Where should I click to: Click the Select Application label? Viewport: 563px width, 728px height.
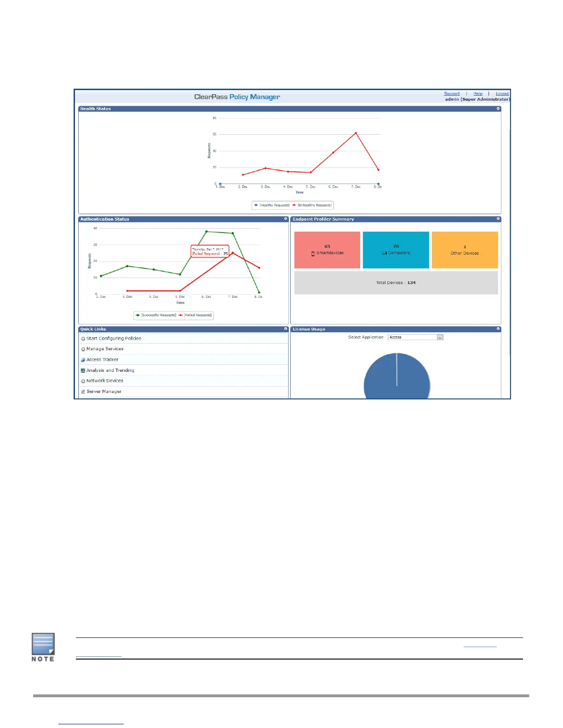pyautogui.click(x=366, y=337)
